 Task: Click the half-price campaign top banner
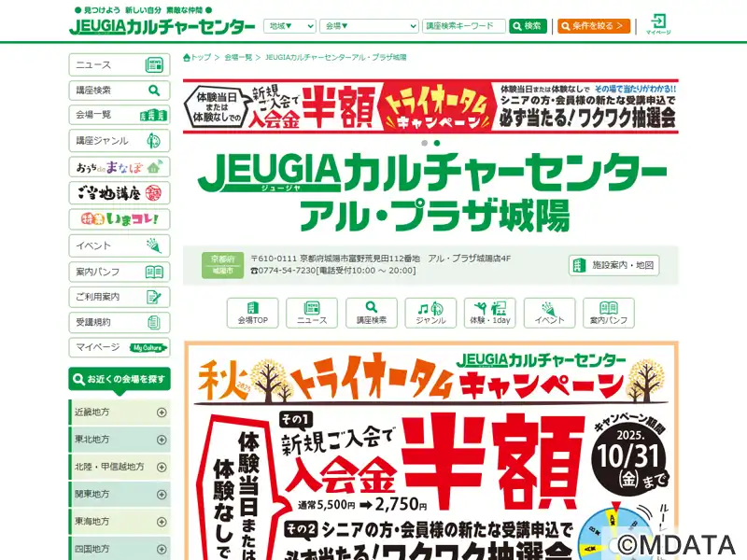[x=430, y=106]
